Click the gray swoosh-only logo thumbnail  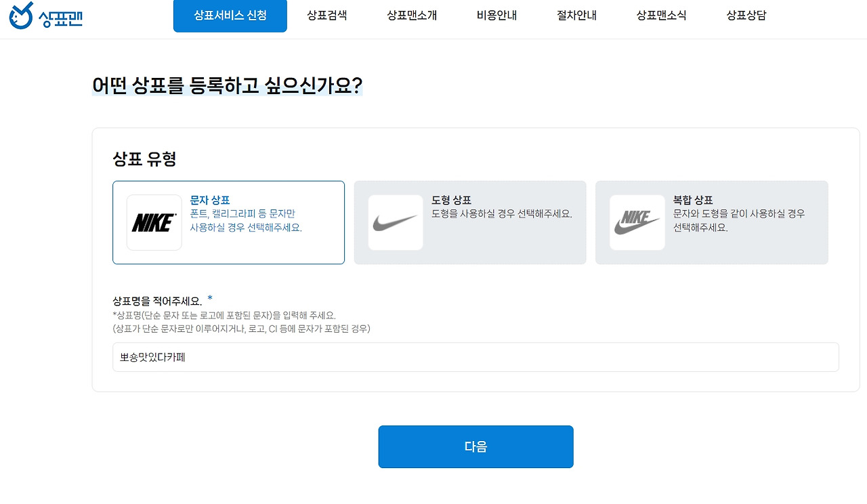(396, 222)
